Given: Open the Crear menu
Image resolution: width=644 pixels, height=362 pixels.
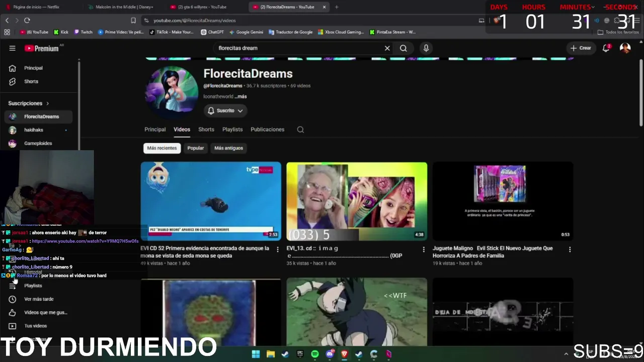Looking at the screenshot, I should point(580,48).
